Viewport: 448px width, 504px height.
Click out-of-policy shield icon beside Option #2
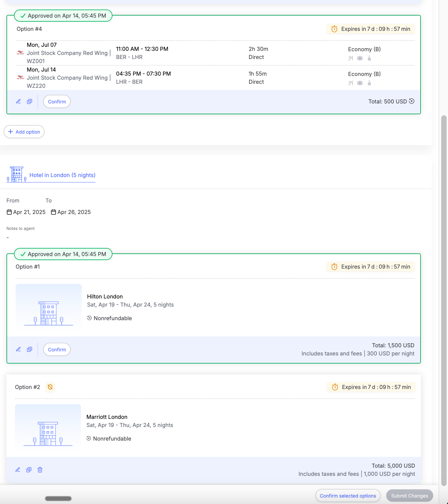(x=50, y=387)
